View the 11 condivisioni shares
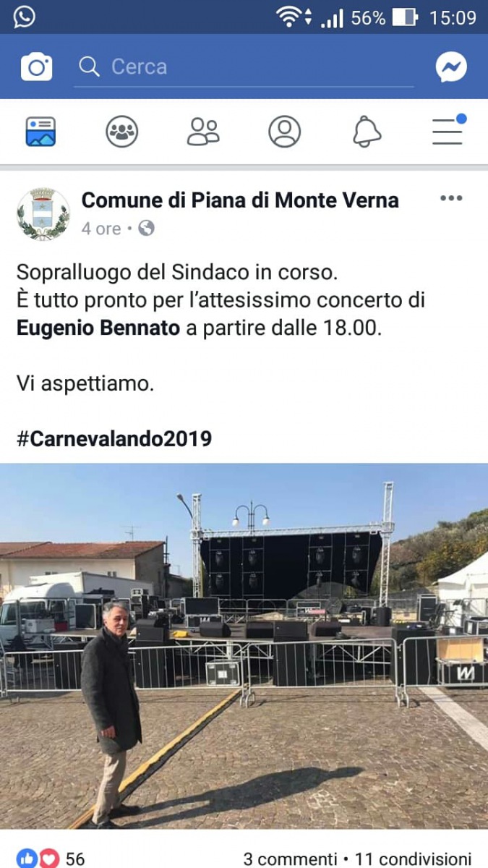Image resolution: width=488 pixels, height=868 pixels. click(x=414, y=859)
